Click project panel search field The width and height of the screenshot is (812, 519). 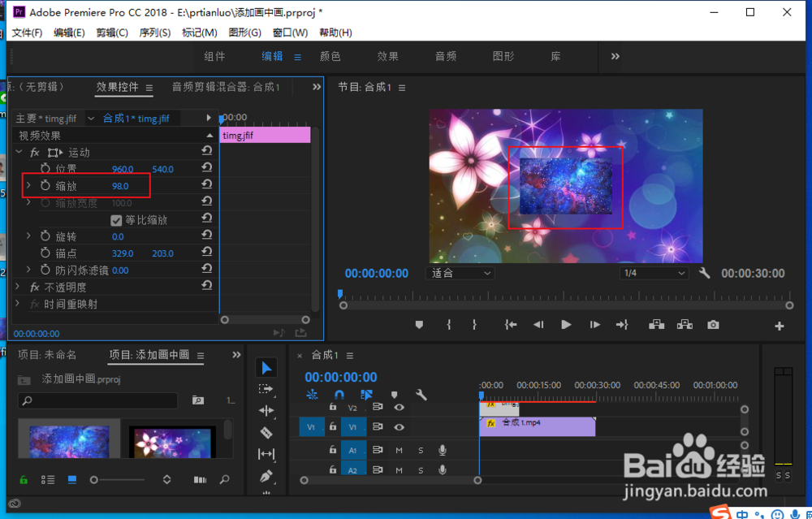[98, 400]
